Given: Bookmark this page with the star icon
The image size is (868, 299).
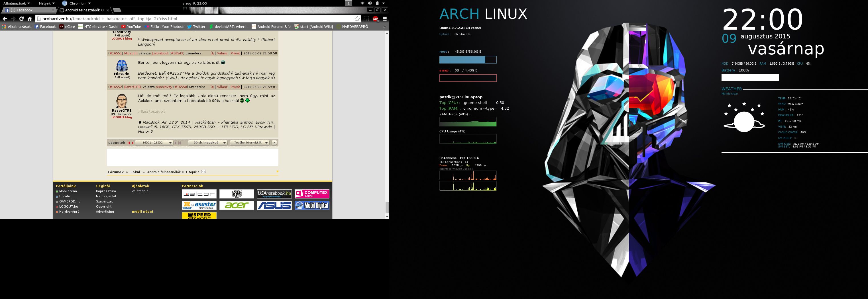Looking at the screenshot, I should [x=357, y=19].
